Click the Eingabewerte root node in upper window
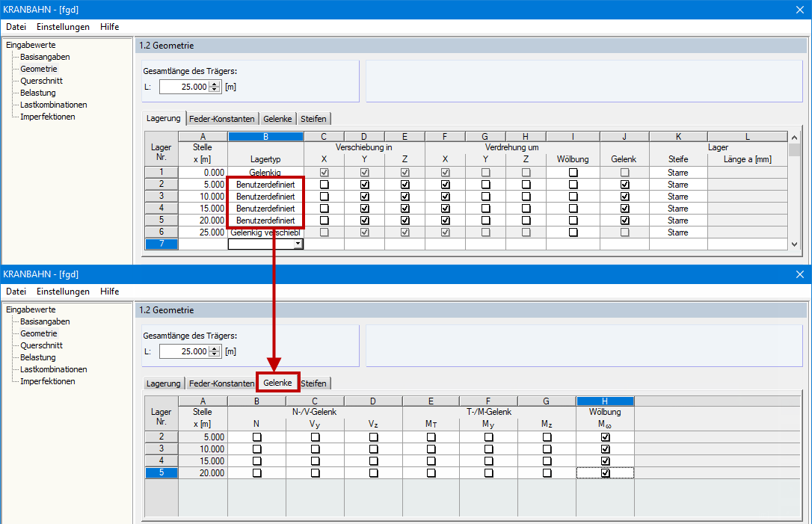Screen dimensions: 812x524 (x=31, y=45)
